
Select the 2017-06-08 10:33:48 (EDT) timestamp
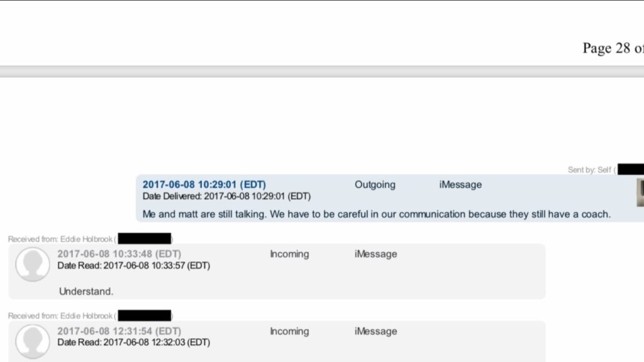pos(119,254)
